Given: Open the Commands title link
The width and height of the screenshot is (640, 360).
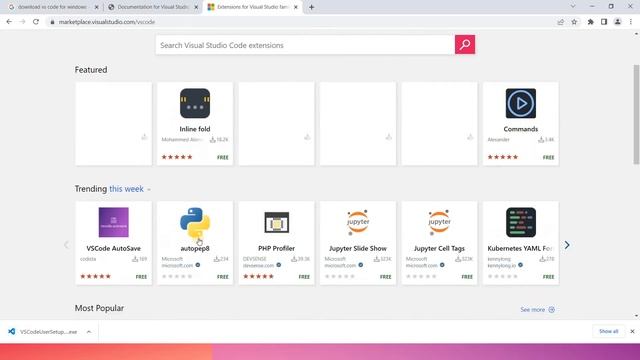Looking at the screenshot, I should [x=520, y=129].
